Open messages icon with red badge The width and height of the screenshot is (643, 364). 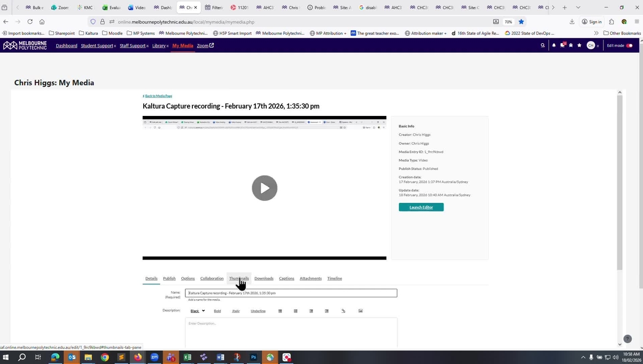point(563,45)
